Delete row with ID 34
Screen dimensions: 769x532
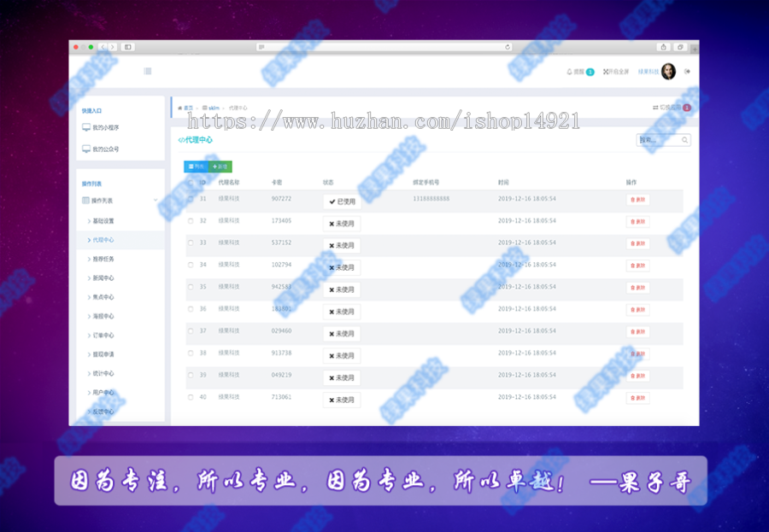pos(638,266)
